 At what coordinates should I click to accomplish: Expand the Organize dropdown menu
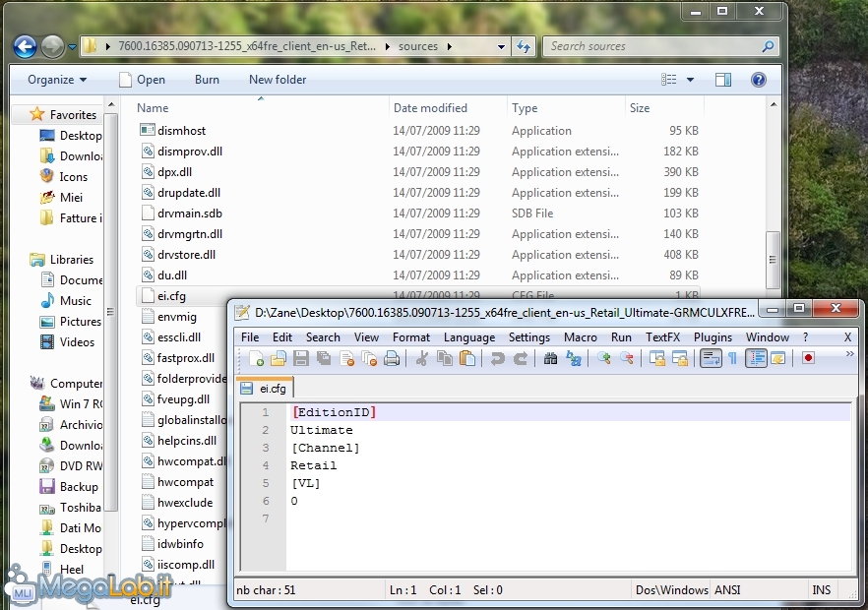[57, 80]
